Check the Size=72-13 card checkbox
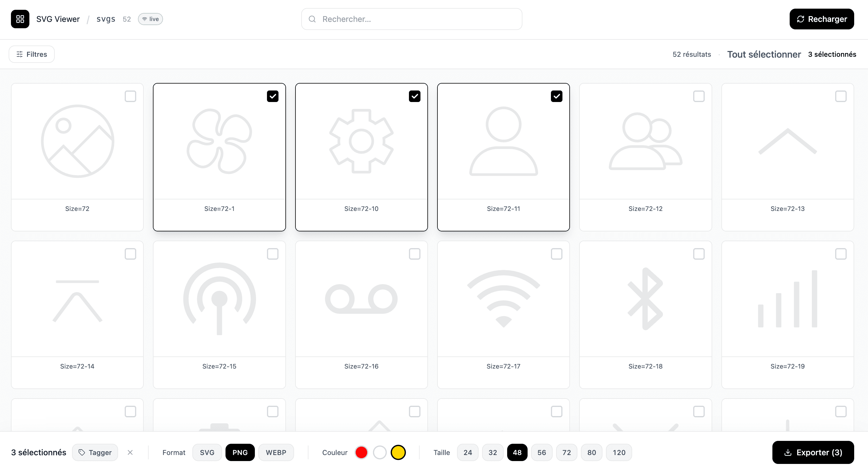 tap(841, 97)
